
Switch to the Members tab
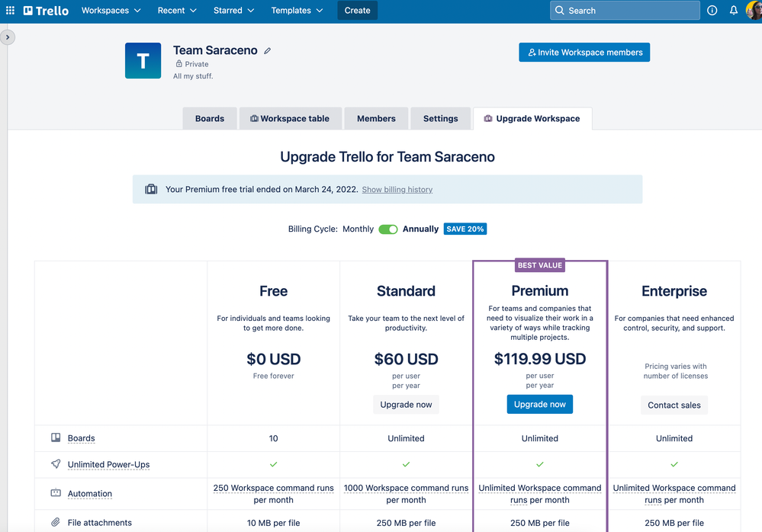[x=376, y=118]
